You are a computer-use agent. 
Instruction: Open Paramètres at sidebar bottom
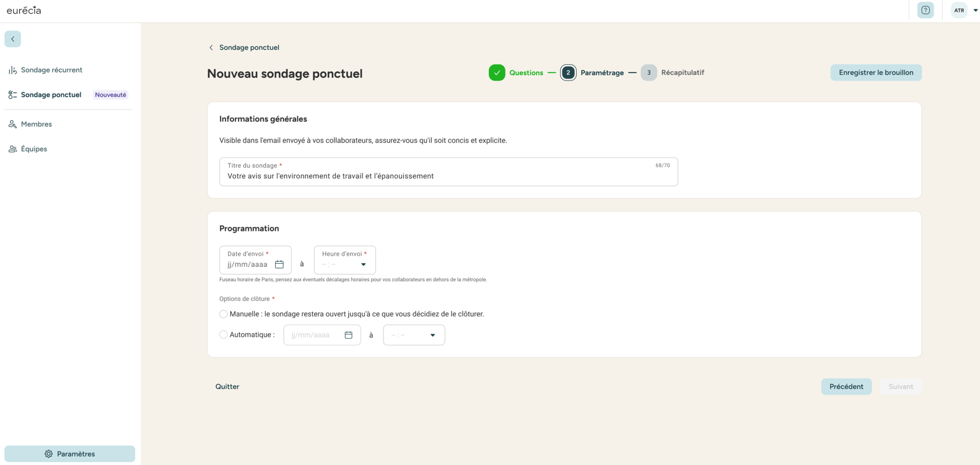click(x=69, y=454)
